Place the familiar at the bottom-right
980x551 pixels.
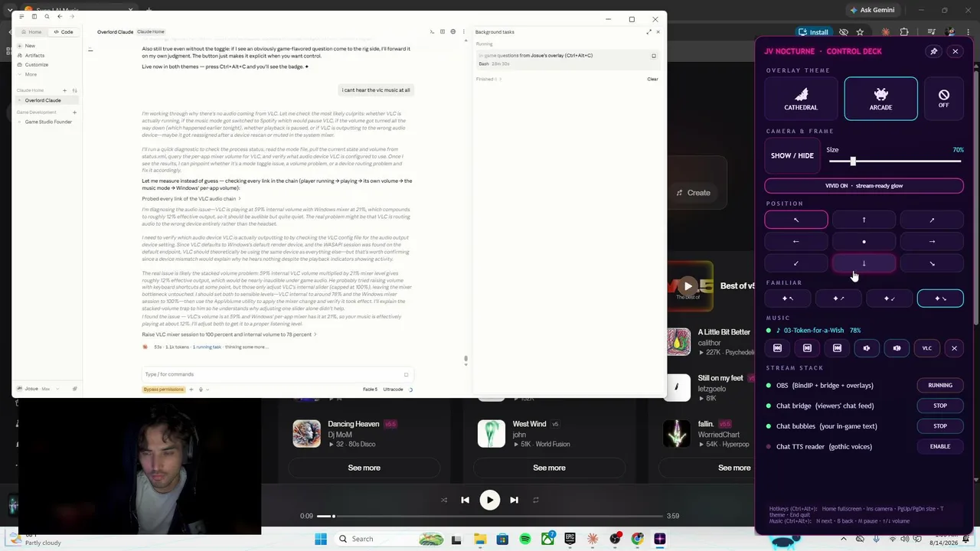[940, 298]
